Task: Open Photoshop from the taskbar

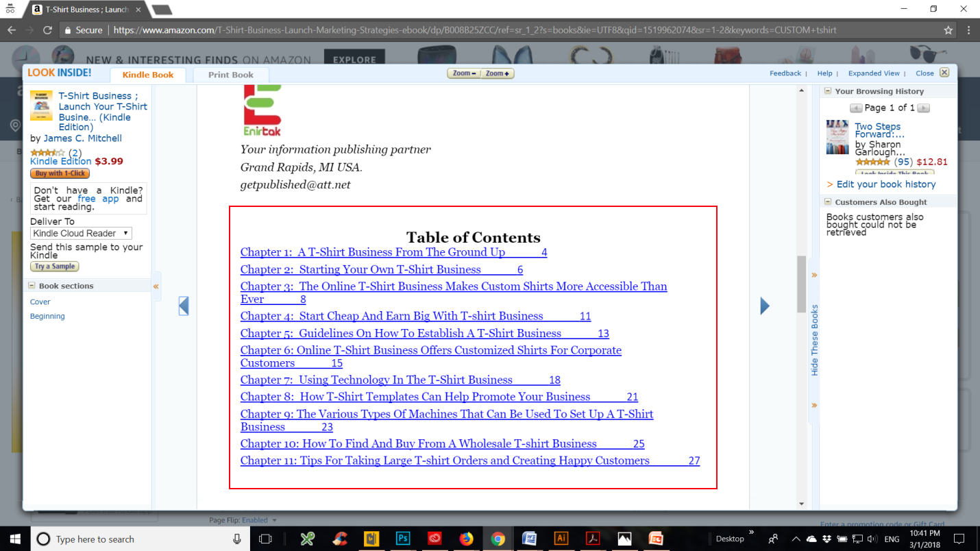Action: coord(403,539)
